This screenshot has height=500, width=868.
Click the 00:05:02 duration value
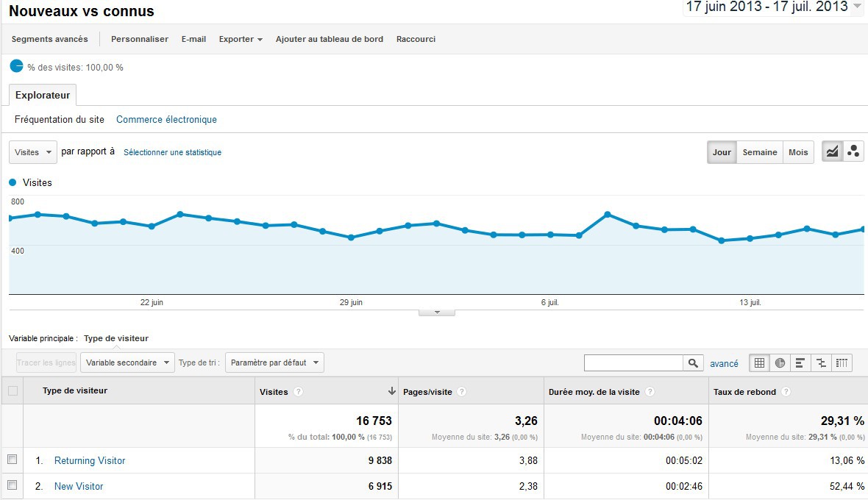[683, 460]
